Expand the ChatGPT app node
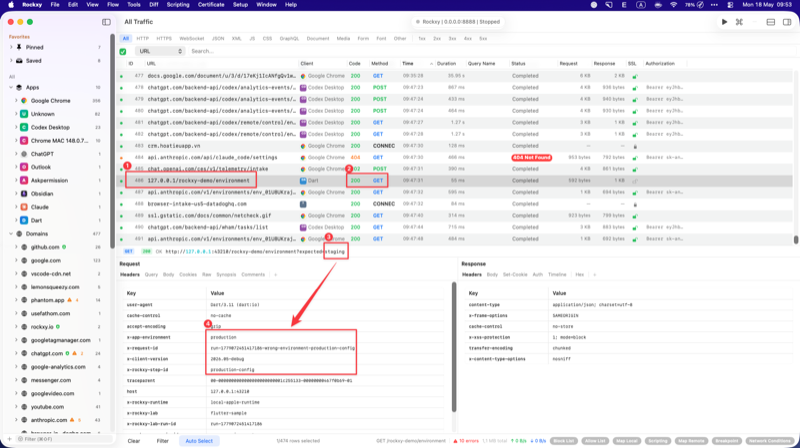This screenshot has height=448, width=800. click(x=16, y=154)
